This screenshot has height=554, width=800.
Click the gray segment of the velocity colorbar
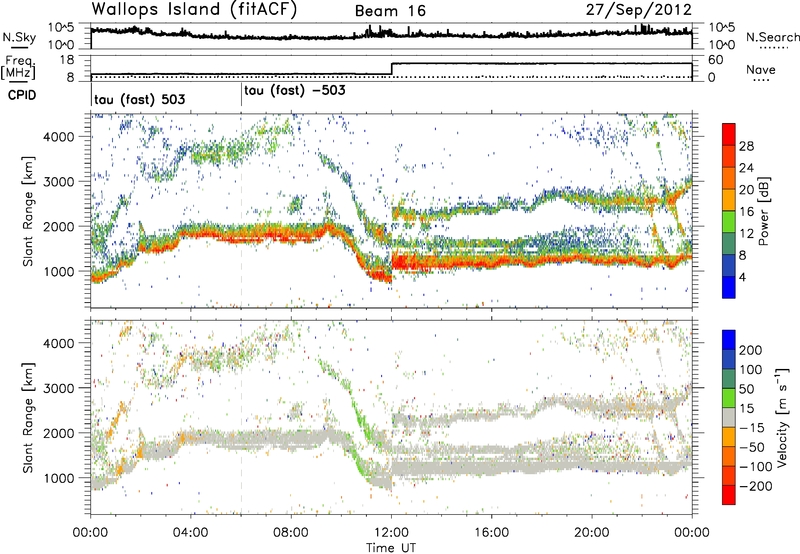(x=729, y=418)
